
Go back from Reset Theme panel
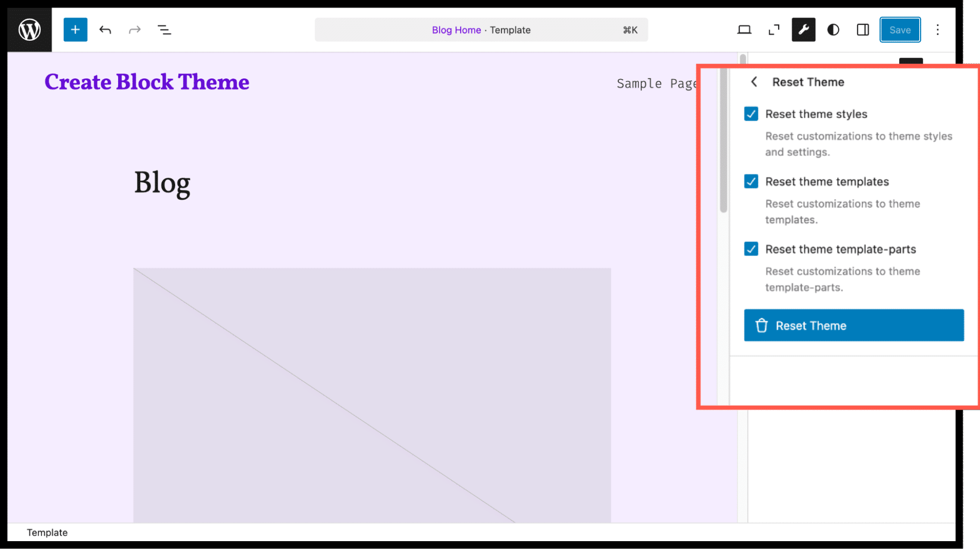point(754,82)
